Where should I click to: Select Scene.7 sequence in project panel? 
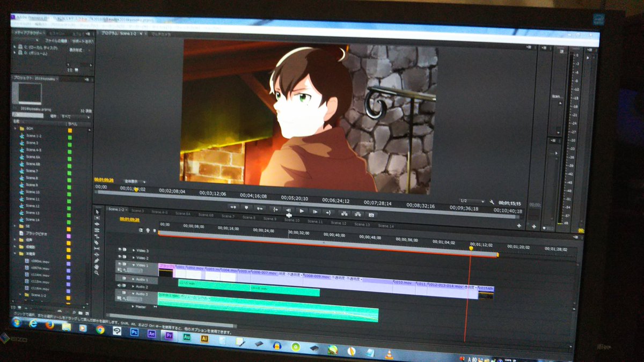(x=32, y=171)
